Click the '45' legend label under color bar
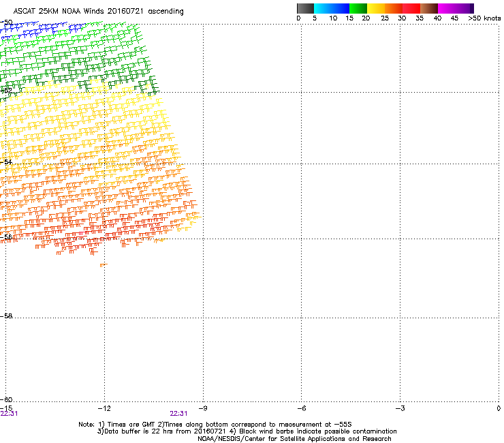This screenshot has width=504, height=443. click(x=454, y=18)
